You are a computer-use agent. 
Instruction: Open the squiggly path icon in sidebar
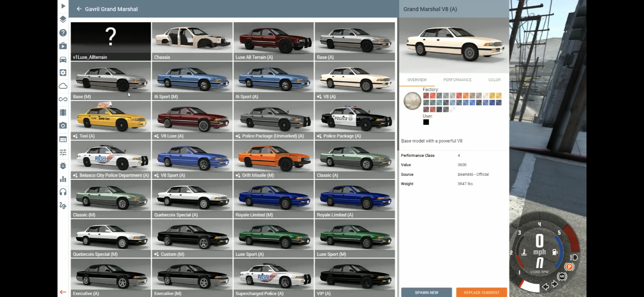pos(63,206)
